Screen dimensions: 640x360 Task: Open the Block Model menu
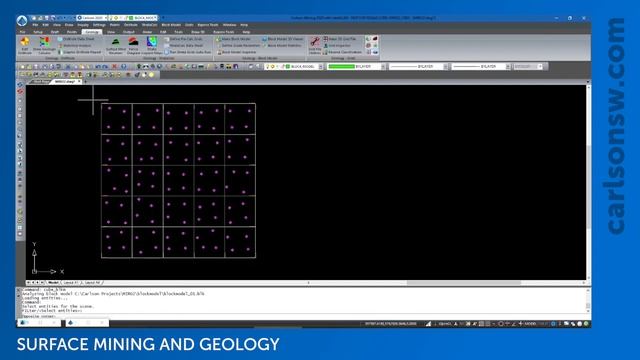(171, 25)
